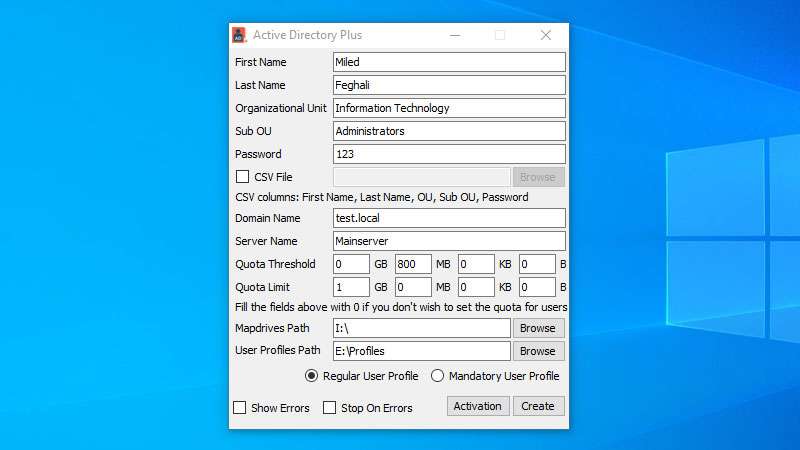Click the Quota Limit label
Image resolution: width=800 pixels, height=450 pixels.
tap(262, 287)
